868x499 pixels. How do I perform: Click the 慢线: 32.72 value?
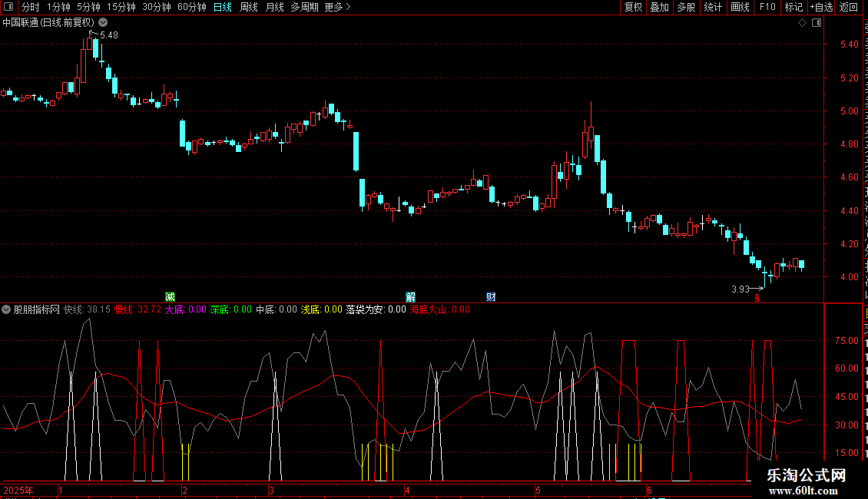click(137, 310)
